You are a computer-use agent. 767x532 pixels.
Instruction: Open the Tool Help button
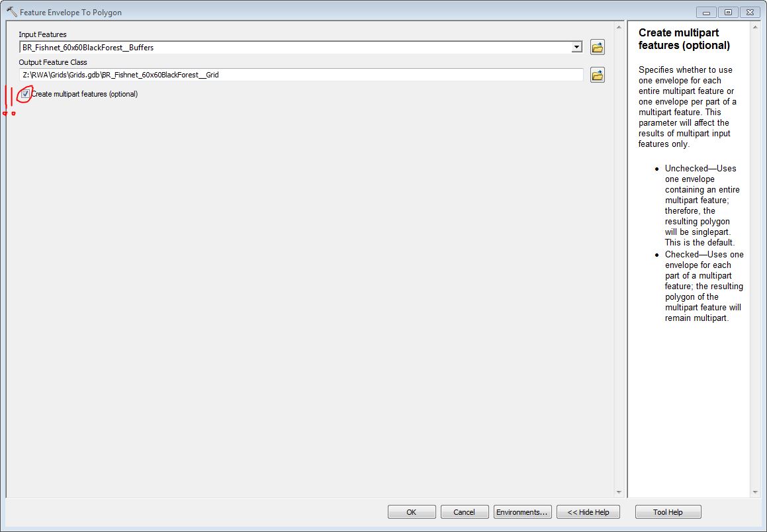(668, 512)
